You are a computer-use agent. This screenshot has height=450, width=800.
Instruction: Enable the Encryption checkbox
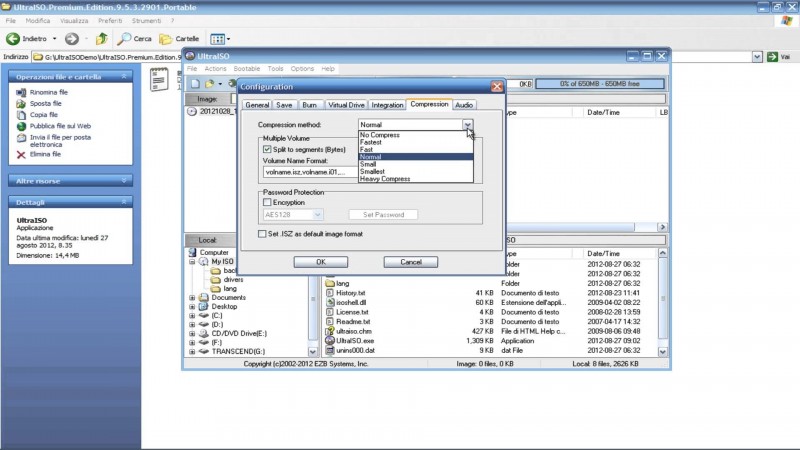[267, 203]
